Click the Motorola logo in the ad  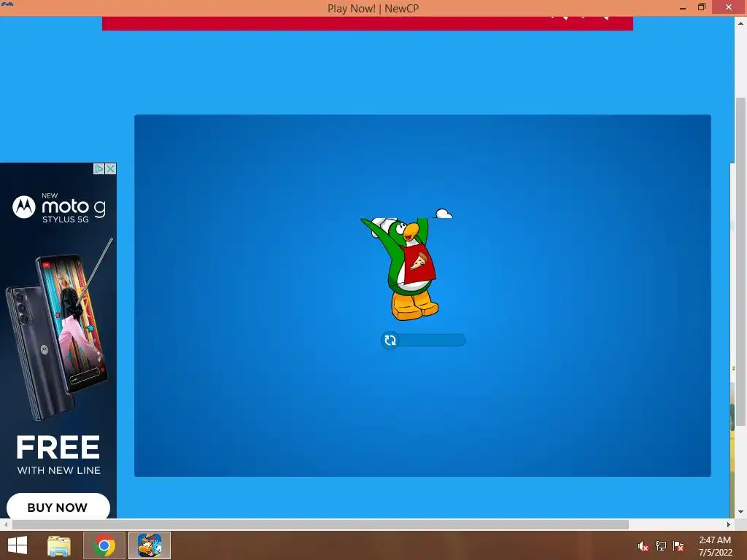[x=24, y=206]
